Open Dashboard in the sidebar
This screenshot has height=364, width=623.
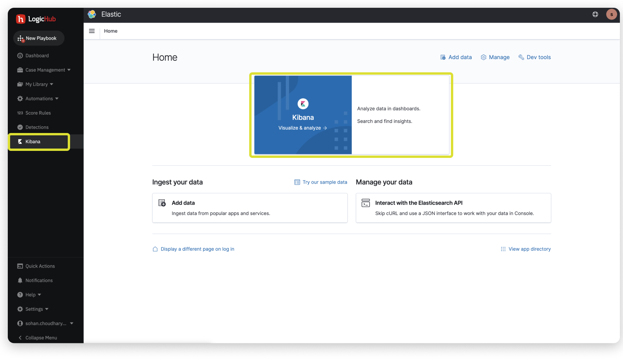tap(37, 56)
